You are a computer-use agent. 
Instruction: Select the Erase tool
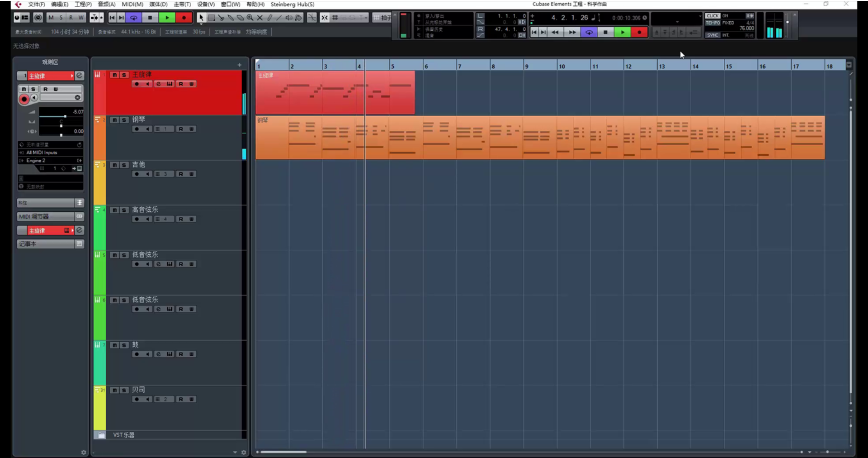(241, 18)
